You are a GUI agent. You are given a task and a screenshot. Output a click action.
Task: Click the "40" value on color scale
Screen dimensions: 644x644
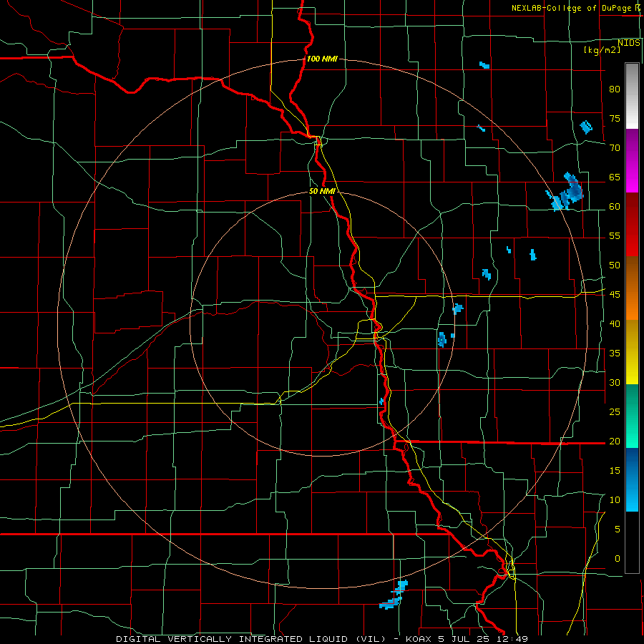click(x=615, y=324)
